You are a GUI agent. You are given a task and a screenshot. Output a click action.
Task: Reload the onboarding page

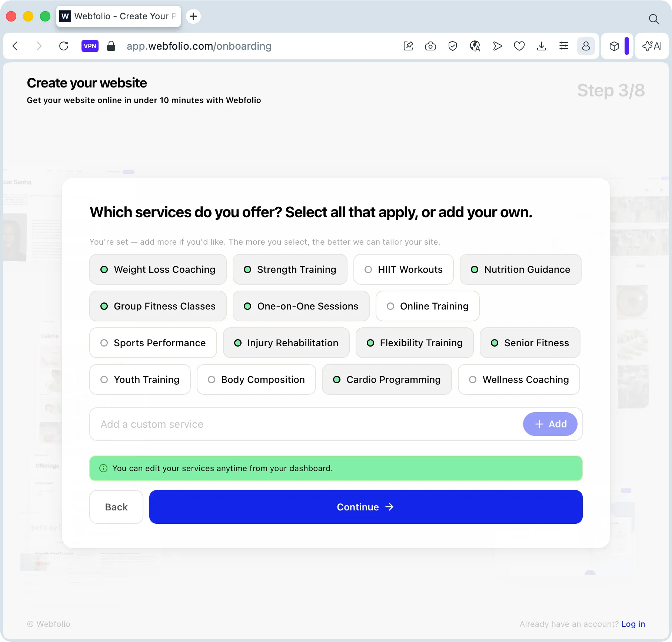click(64, 46)
